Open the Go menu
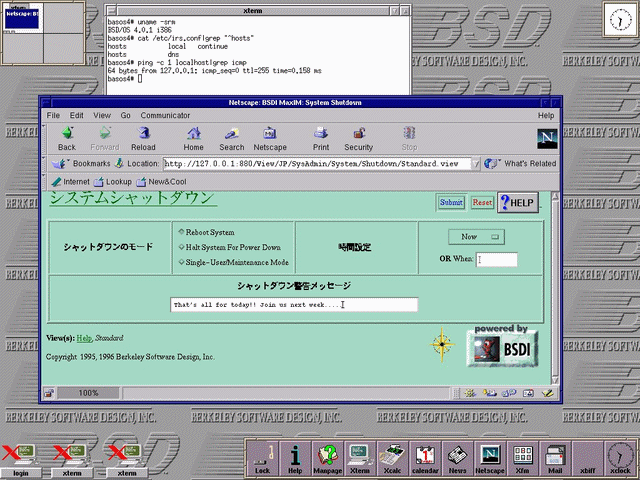Screen dimensions: 640x480 pos(125,116)
